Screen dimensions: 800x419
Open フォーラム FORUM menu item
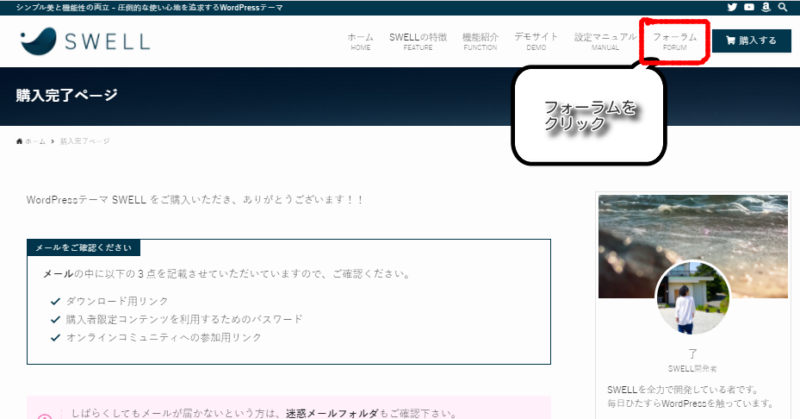click(x=674, y=41)
